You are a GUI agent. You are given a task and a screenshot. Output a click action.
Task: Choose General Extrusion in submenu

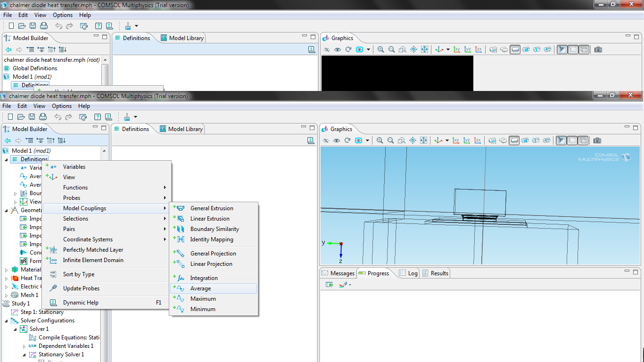(214, 208)
